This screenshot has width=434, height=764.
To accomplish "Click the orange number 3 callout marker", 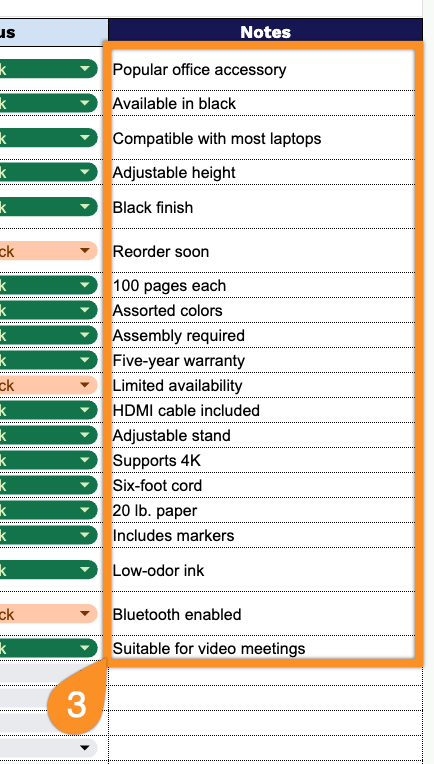I will coord(76,704).
